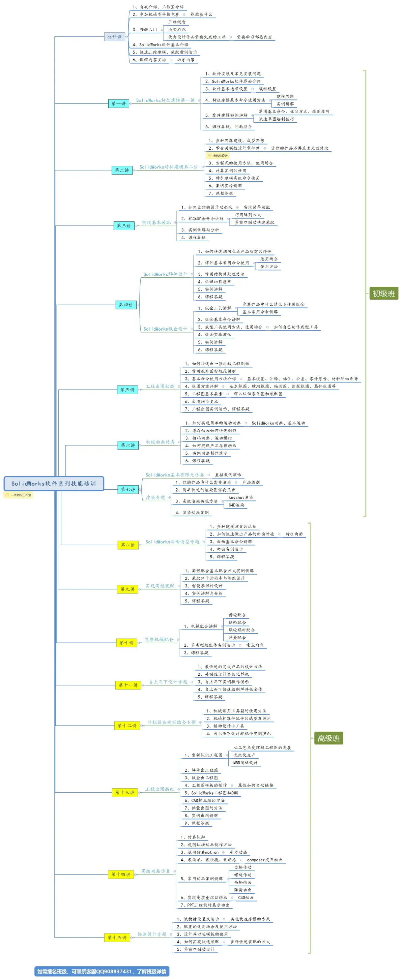
Task: Open the 一点创绘工作室 note label
Action: [x=18, y=495]
